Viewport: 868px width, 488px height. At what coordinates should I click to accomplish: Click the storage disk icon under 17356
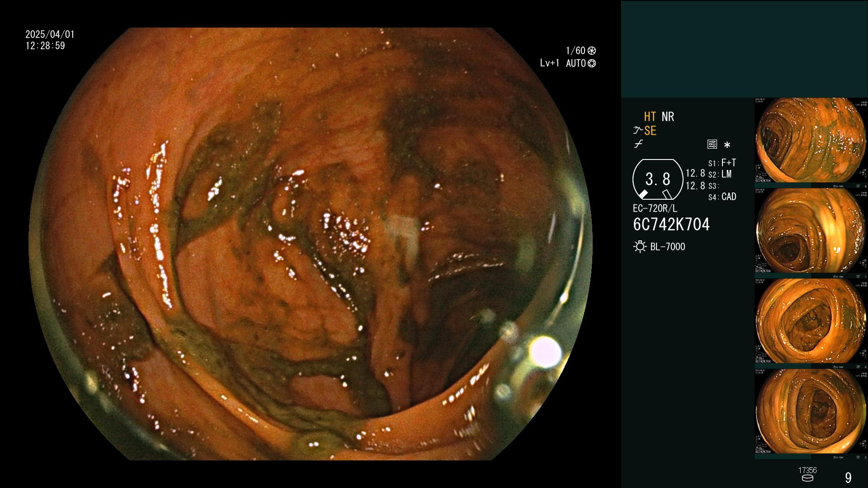pyautogui.click(x=807, y=478)
